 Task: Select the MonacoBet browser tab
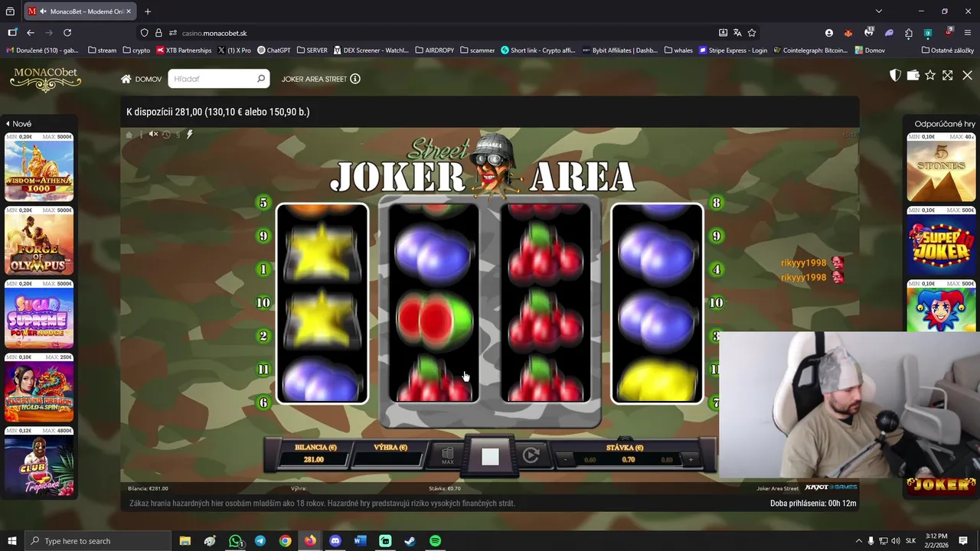[80, 11]
